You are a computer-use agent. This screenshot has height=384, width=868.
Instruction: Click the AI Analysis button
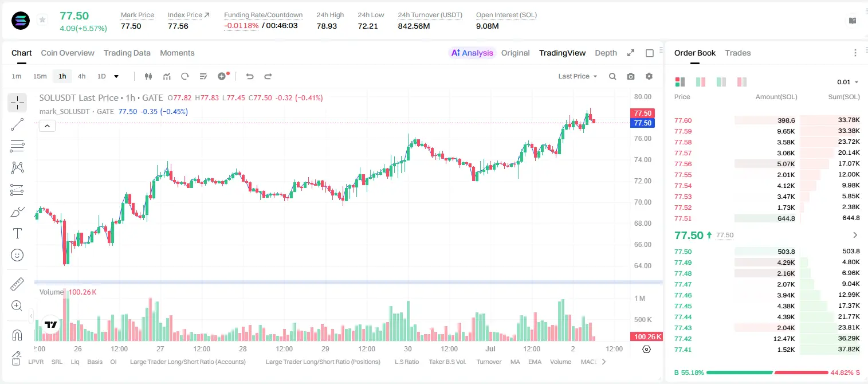(472, 53)
